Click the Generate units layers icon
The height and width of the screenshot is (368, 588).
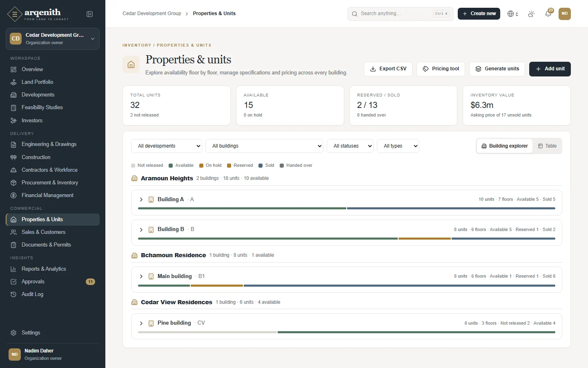479,69
